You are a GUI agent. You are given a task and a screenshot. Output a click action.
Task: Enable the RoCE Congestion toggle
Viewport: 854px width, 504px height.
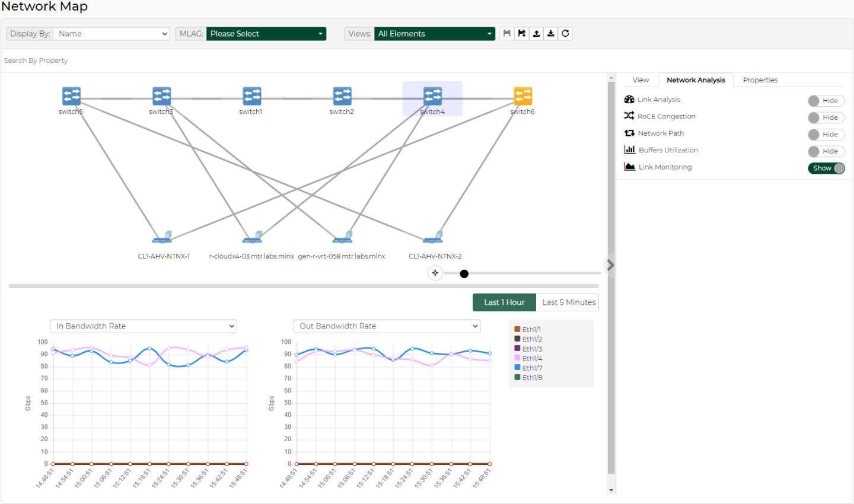(826, 118)
